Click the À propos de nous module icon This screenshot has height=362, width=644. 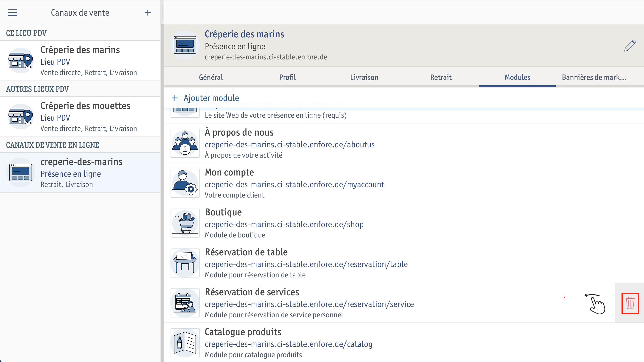(x=185, y=143)
